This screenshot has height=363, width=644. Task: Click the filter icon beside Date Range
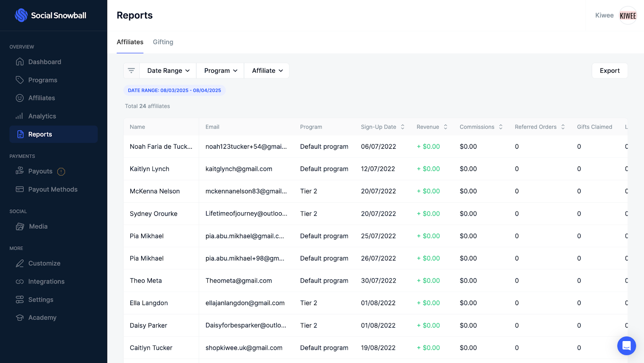pyautogui.click(x=131, y=70)
